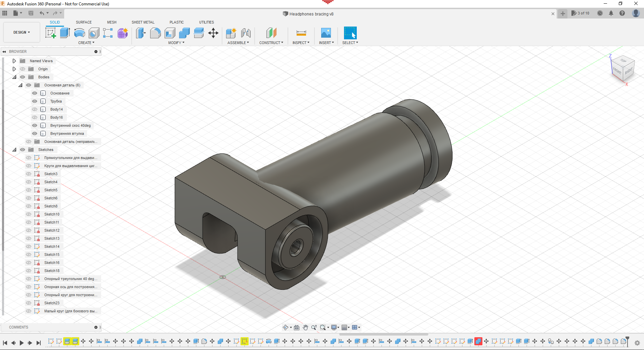This screenshot has height=350, width=644.
Task: Hide the Основание body
Action: click(x=35, y=93)
